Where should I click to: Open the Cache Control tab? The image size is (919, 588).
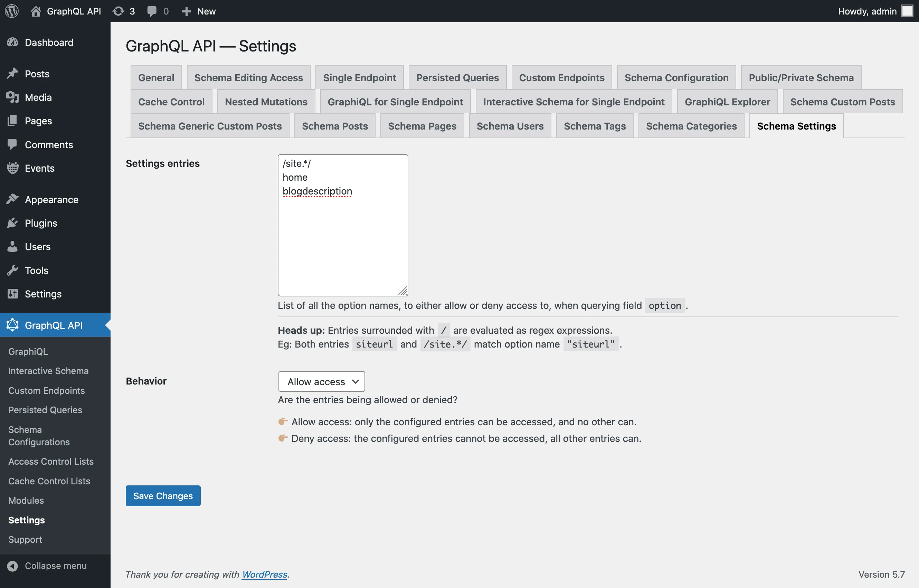[171, 102]
